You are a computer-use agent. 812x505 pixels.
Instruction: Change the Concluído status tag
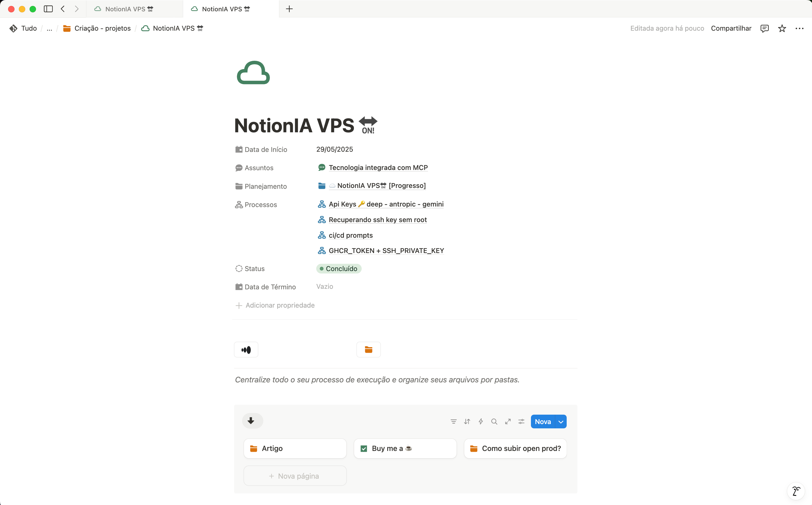pos(339,269)
